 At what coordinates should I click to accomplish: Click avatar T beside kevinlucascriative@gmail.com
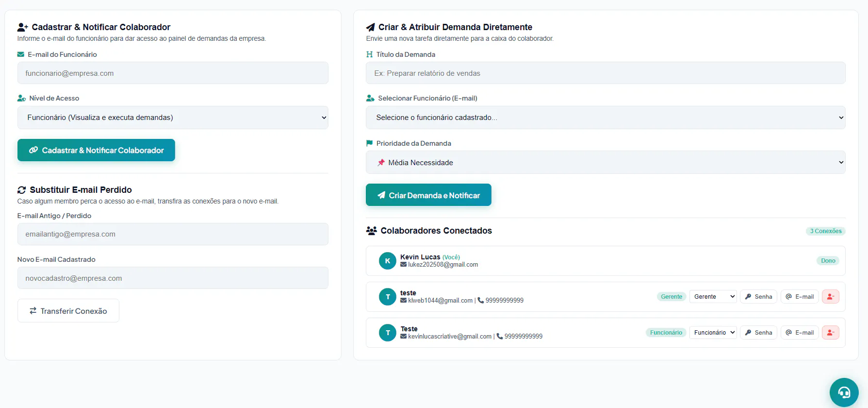click(388, 333)
